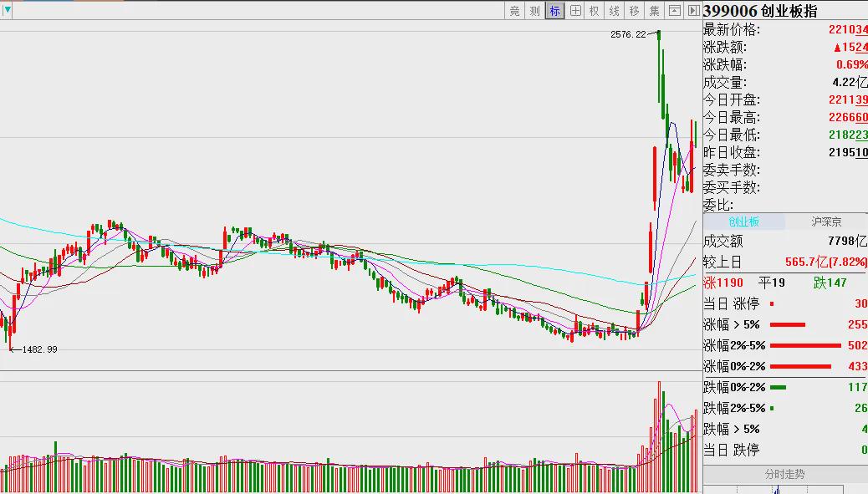Click the 涨幅2%-5% statistics row

(x=785, y=345)
